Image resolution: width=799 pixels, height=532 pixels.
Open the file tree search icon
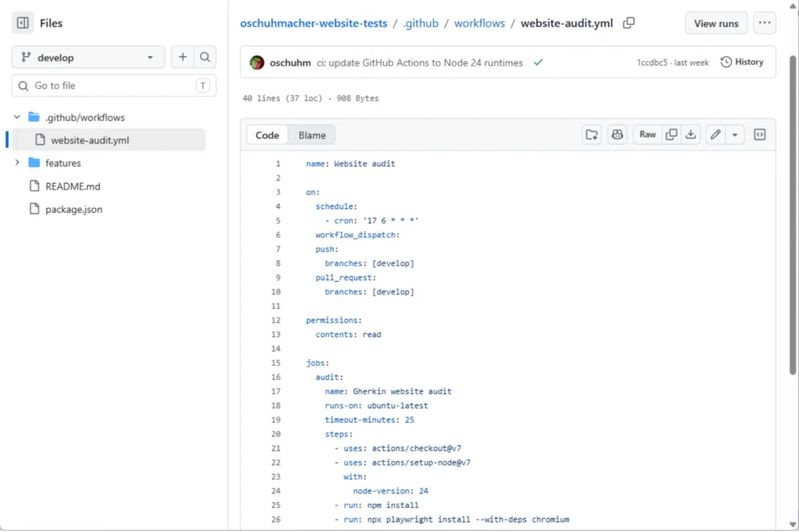(205, 57)
